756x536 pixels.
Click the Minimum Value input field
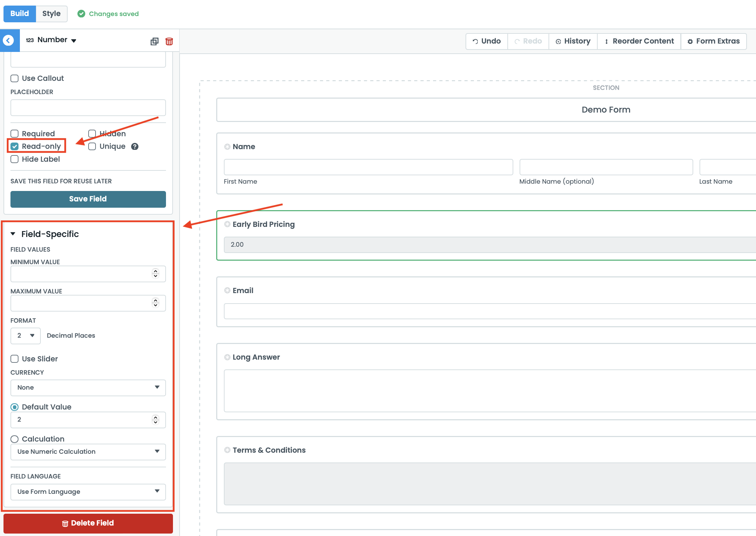coord(80,274)
